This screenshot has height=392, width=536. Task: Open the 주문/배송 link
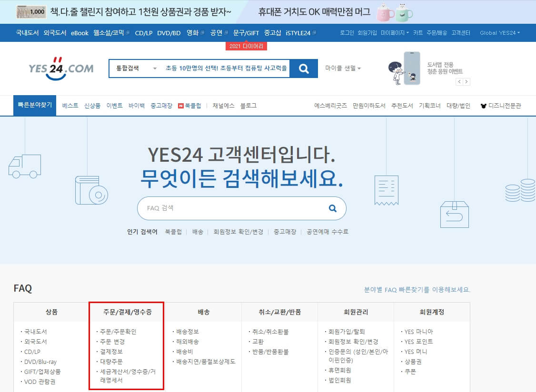click(x=437, y=33)
